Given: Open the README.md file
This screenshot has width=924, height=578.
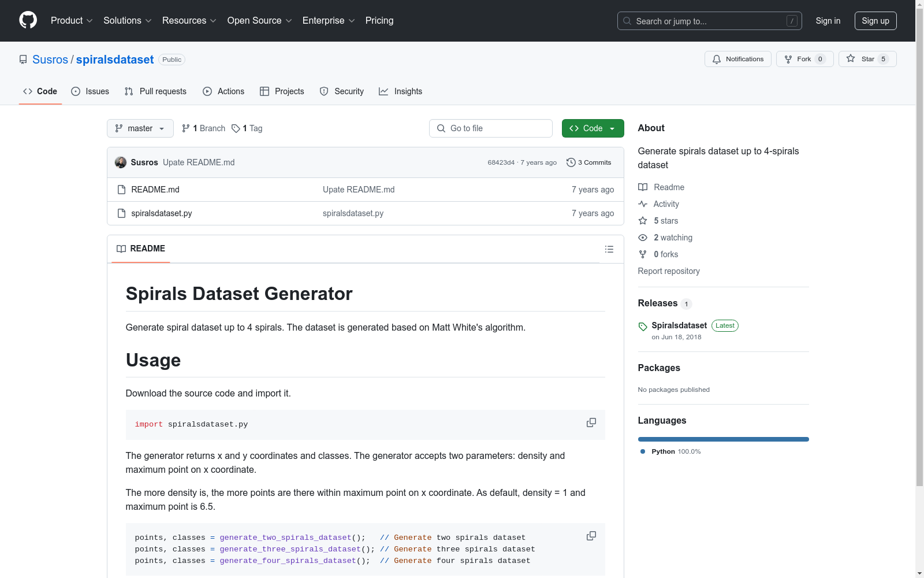Looking at the screenshot, I should click(x=155, y=190).
